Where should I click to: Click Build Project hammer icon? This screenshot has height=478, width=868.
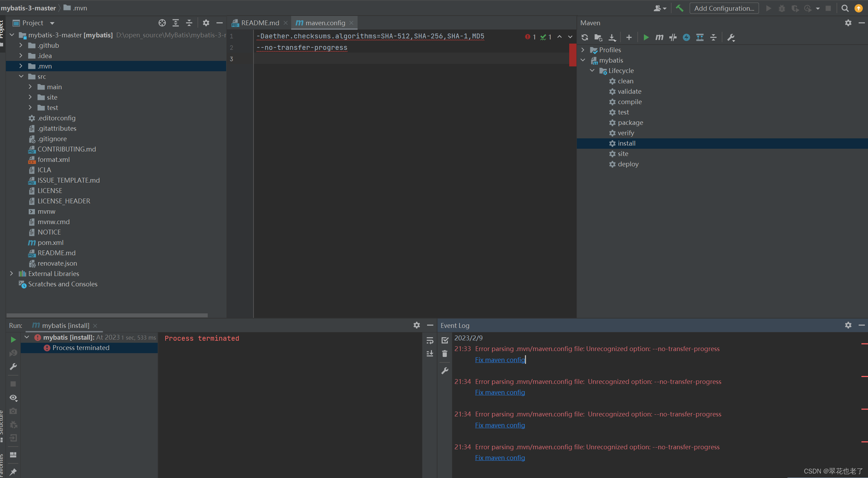tap(680, 8)
